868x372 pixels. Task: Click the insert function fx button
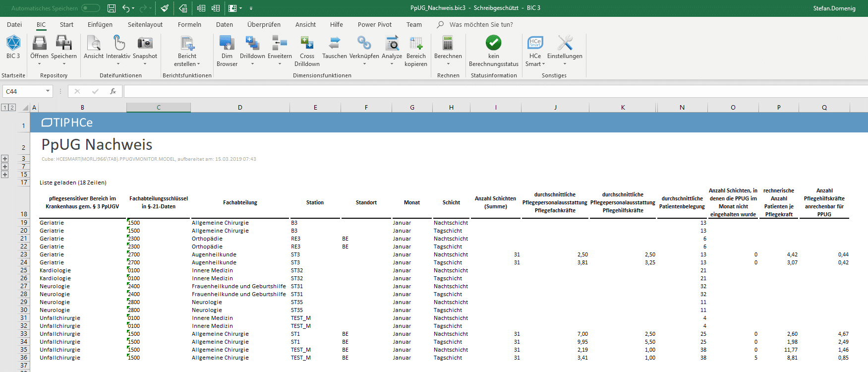coord(113,91)
